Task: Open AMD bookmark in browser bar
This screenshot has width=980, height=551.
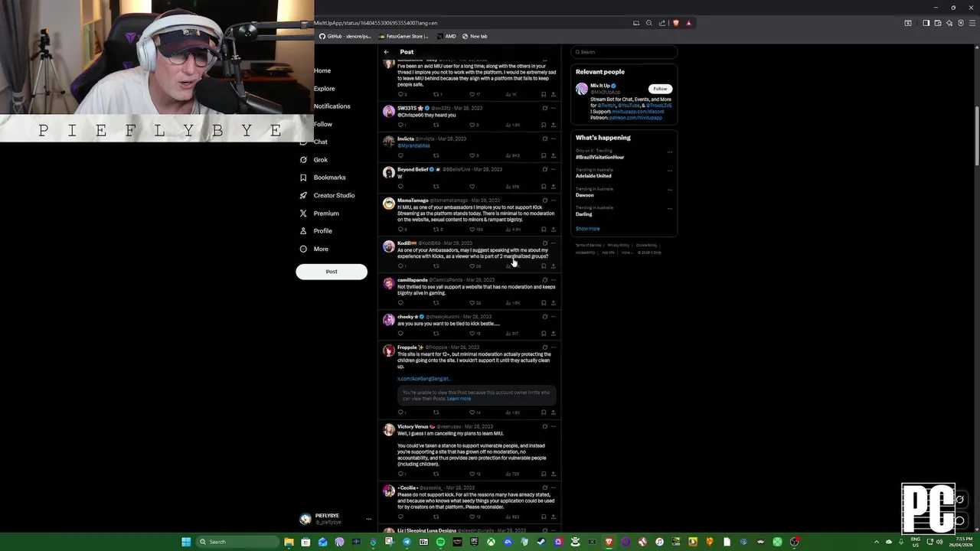Action: click(446, 36)
